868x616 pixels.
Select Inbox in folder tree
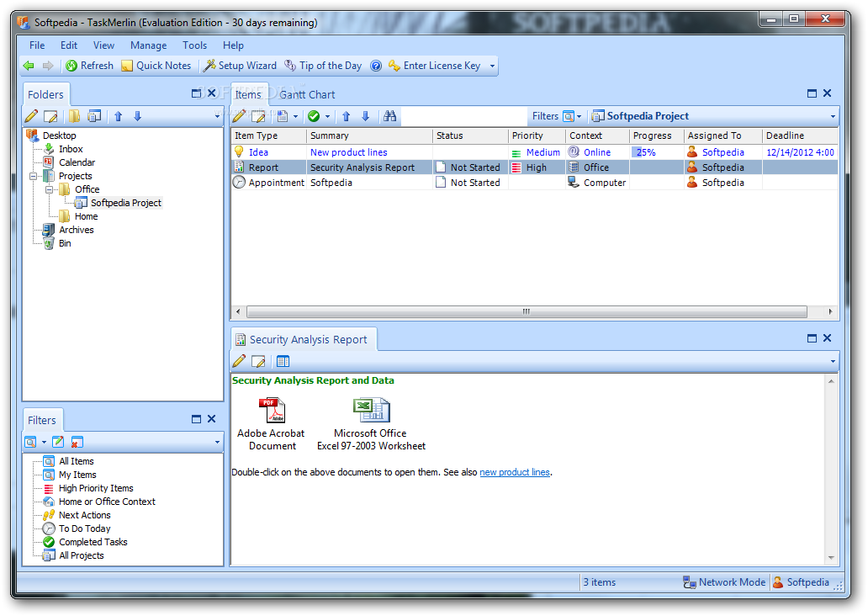71,149
